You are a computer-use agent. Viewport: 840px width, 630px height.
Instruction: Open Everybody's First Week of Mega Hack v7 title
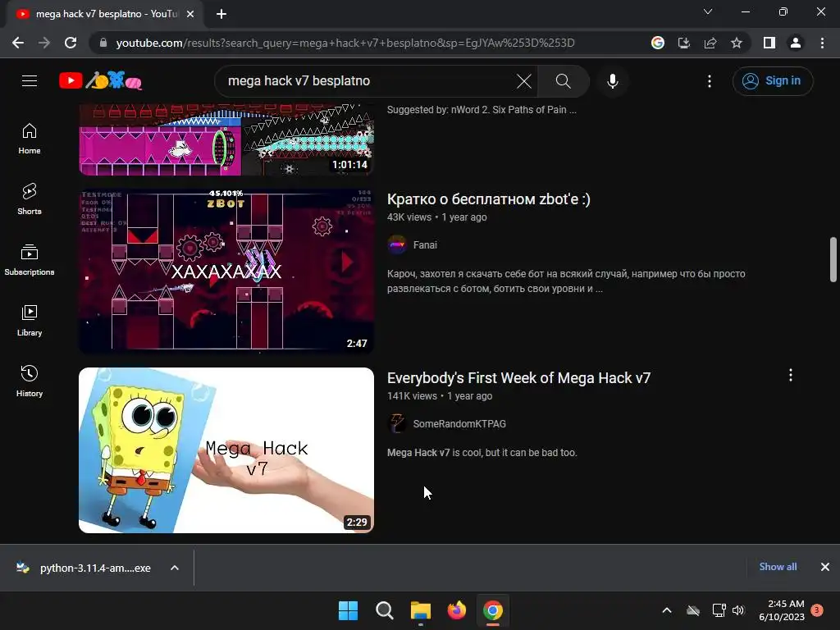click(518, 378)
